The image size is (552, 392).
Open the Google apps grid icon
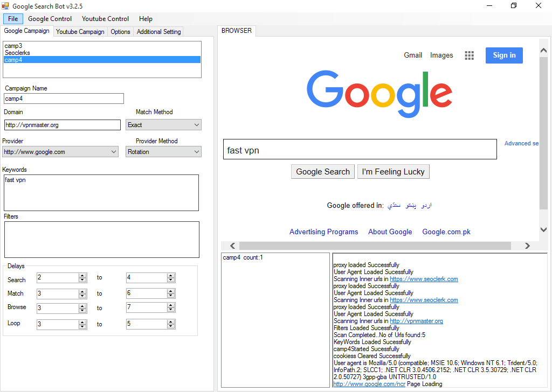pyautogui.click(x=469, y=55)
